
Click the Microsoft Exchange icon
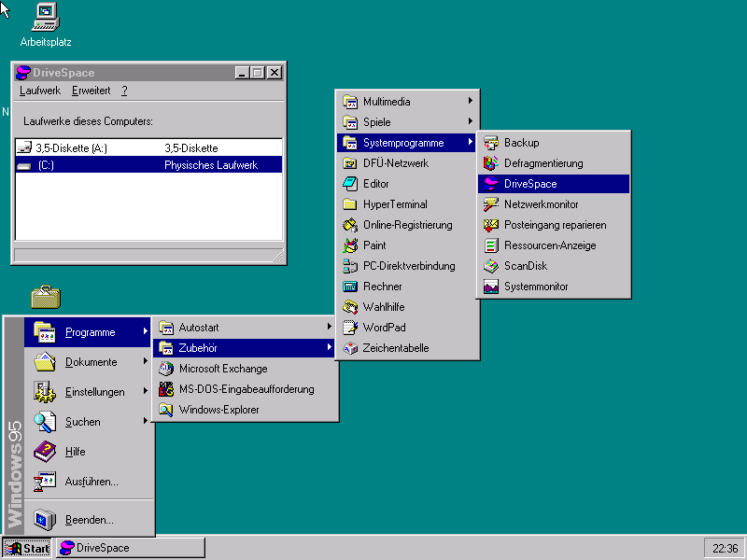point(166,368)
